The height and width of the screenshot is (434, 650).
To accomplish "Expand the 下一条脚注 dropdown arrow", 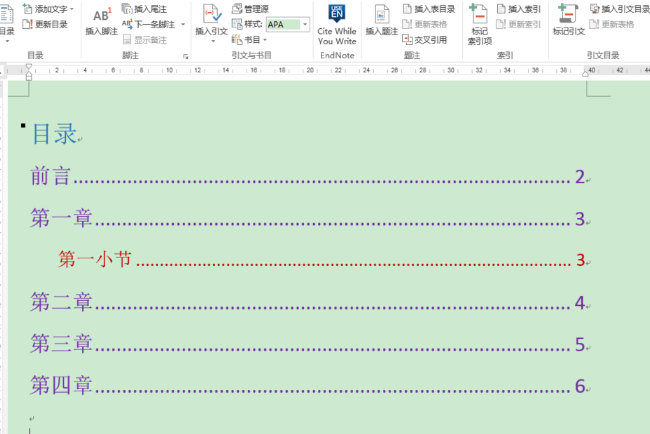I will [x=183, y=24].
